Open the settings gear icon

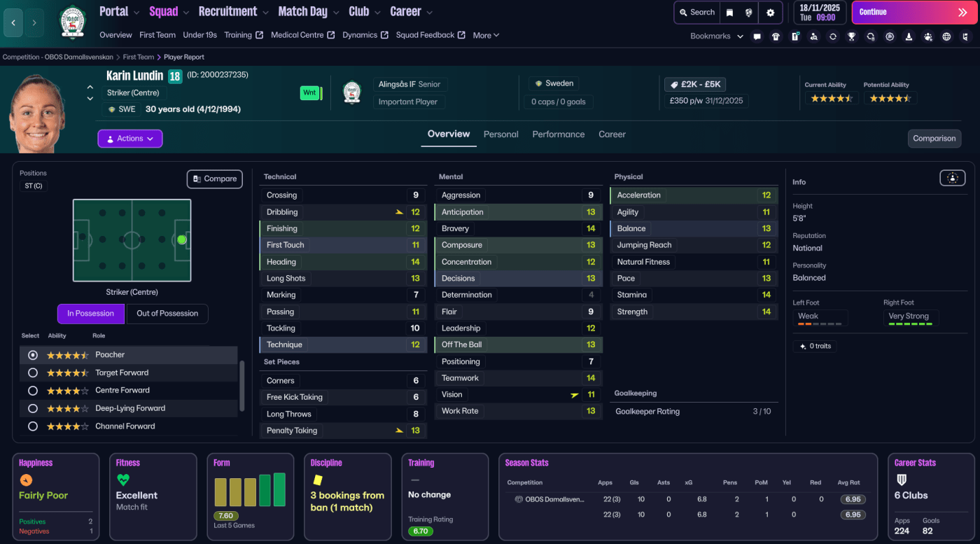(x=771, y=13)
